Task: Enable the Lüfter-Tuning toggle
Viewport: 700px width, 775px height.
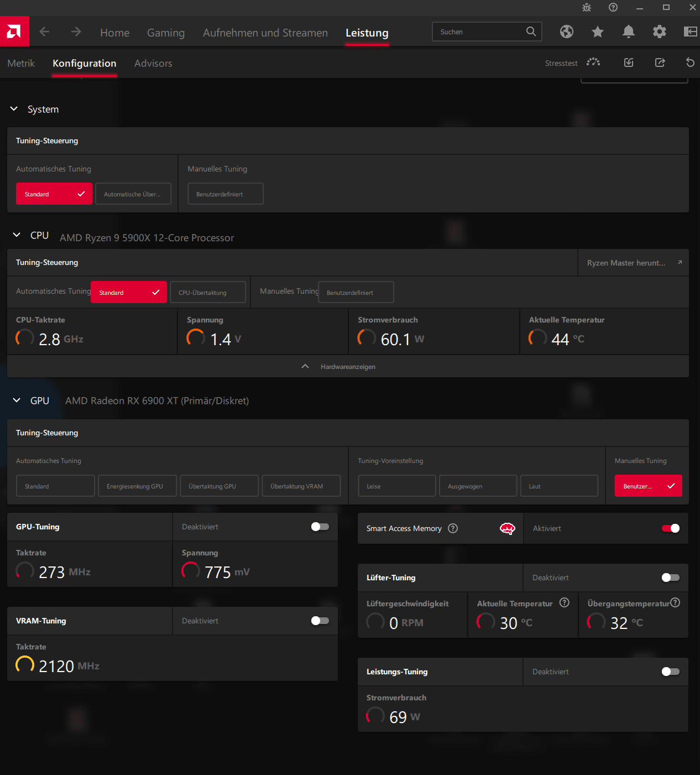Action: [671, 578]
